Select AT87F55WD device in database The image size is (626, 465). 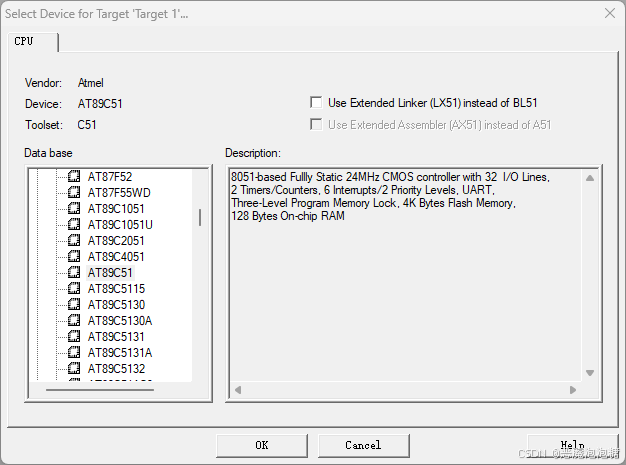[119, 193]
